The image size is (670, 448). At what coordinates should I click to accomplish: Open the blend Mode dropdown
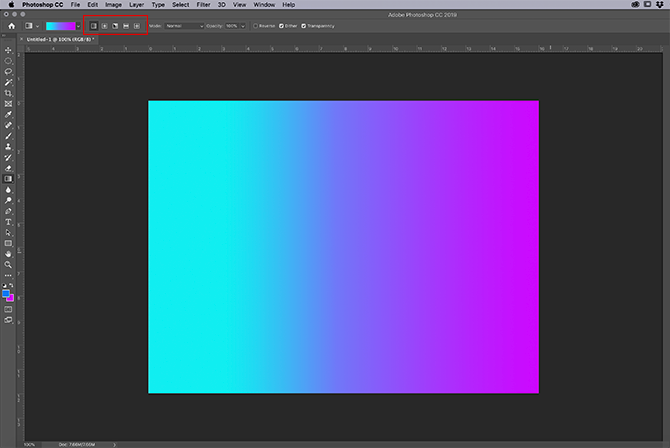[184, 25]
